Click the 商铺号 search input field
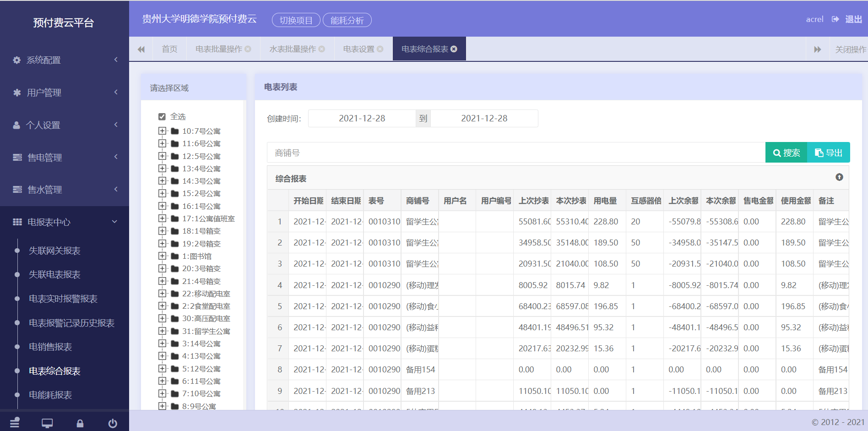The width and height of the screenshot is (868, 431). [x=515, y=153]
